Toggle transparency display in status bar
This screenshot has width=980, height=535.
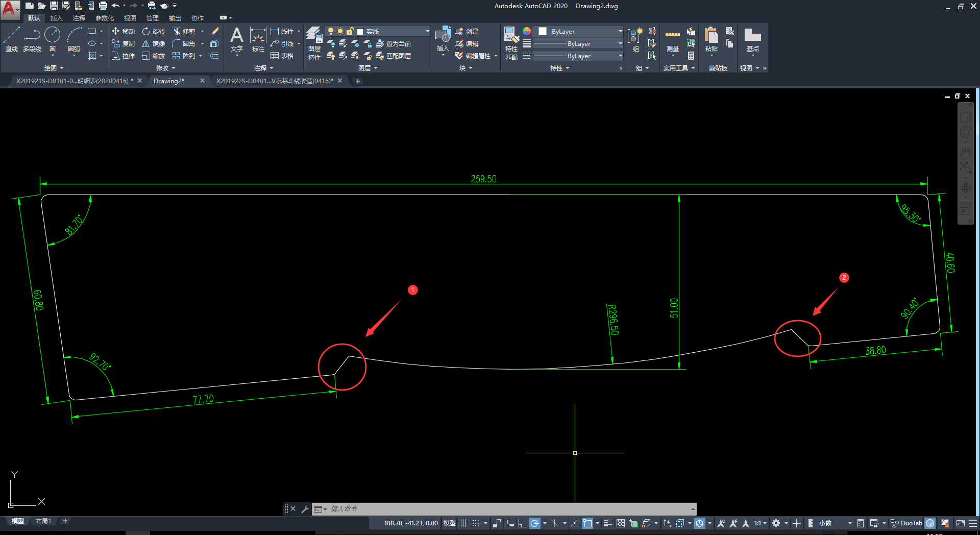point(621,523)
